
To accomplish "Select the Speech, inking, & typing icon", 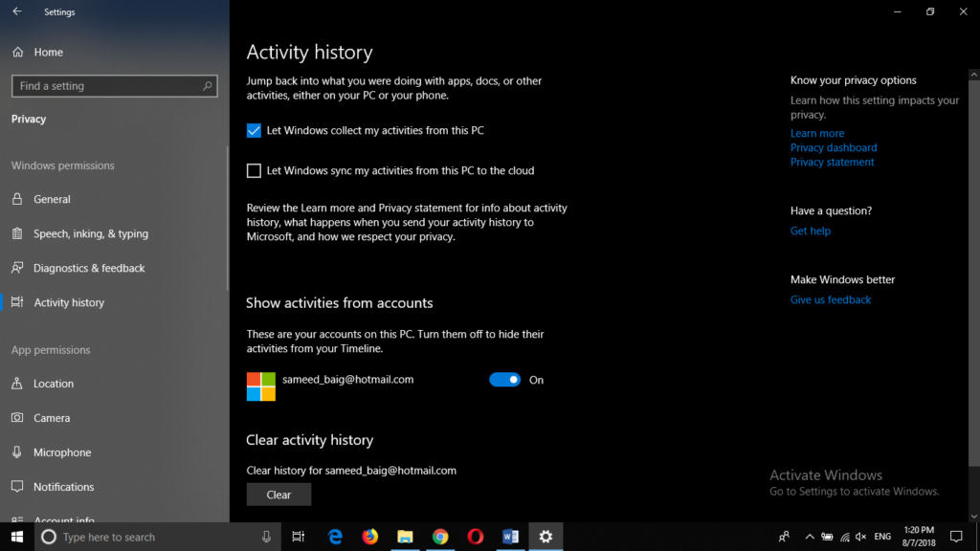I will pos(17,233).
